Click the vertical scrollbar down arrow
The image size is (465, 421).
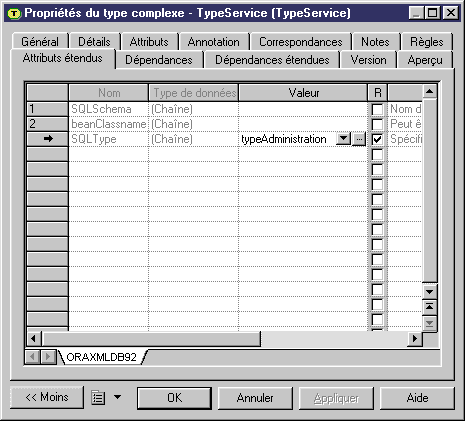tap(429, 292)
